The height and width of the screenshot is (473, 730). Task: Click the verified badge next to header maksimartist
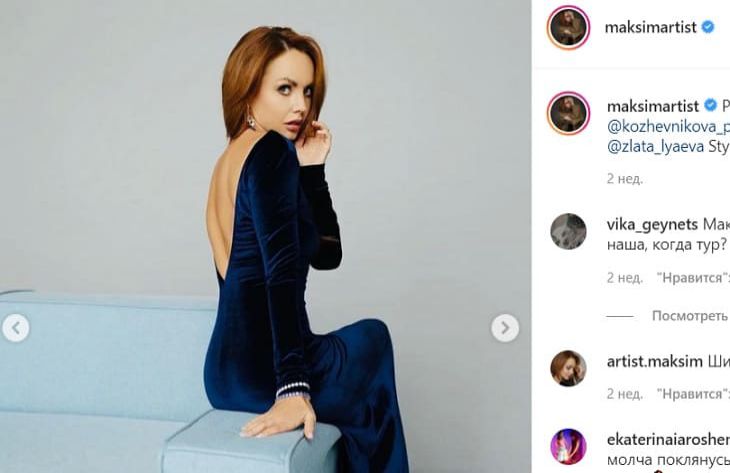[708, 27]
